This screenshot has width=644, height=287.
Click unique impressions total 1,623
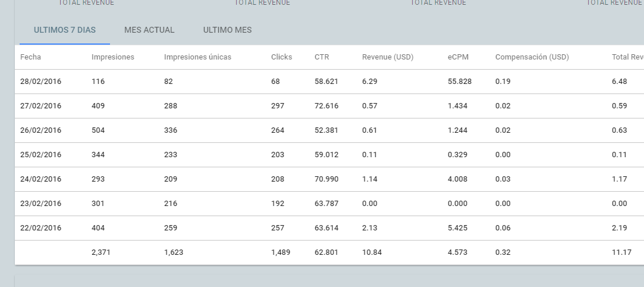(x=173, y=252)
